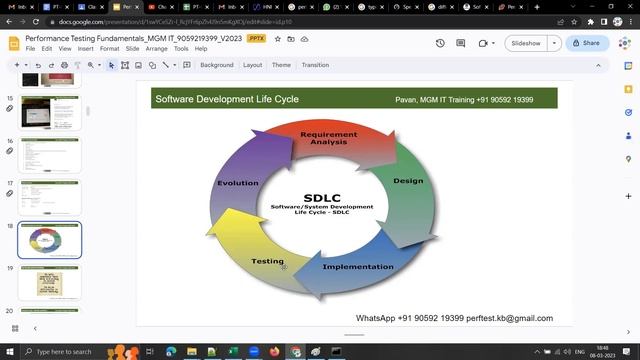The height and width of the screenshot is (360, 640).
Task: Select the text box tool
Action: [125, 65]
